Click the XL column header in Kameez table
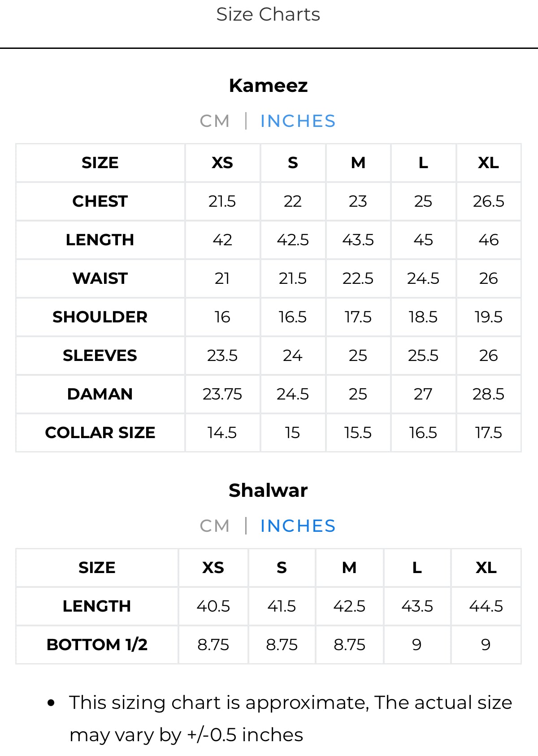538x756 pixels. coord(489,163)
